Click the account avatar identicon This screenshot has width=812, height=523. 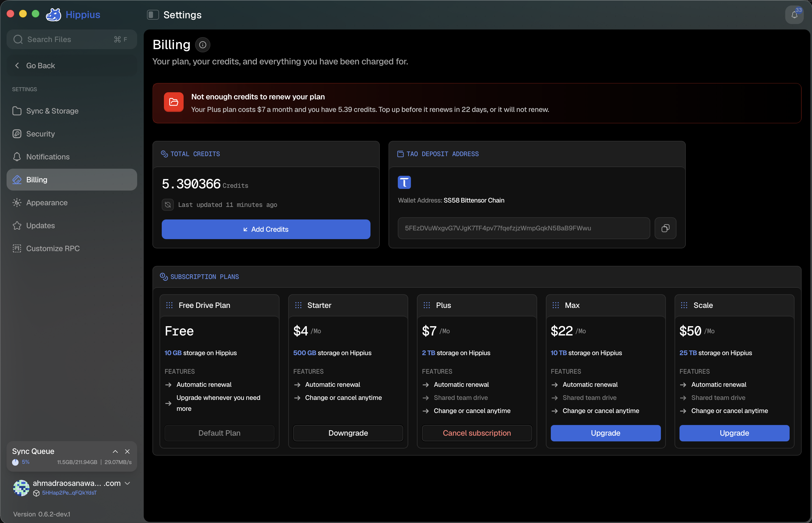point(21,488)
